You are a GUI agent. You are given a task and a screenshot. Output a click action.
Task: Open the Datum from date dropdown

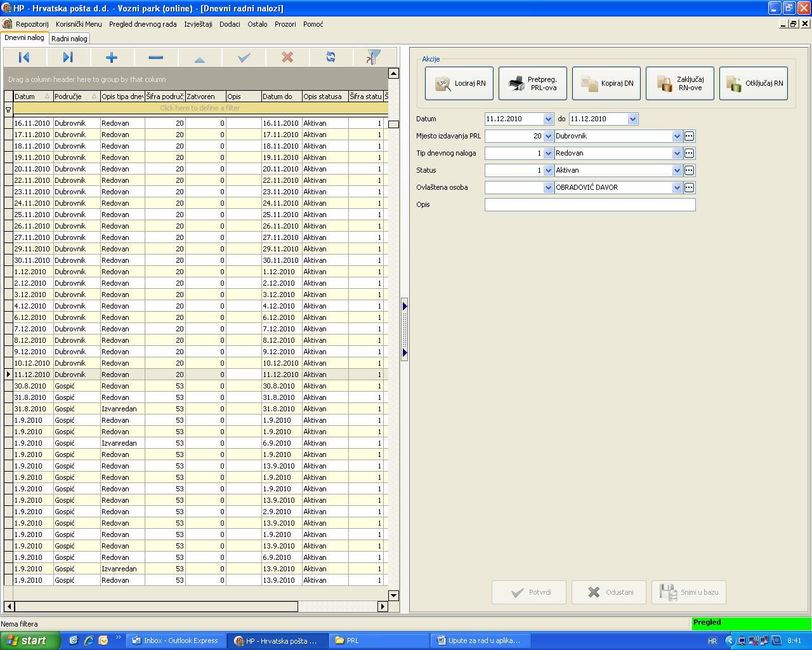pos(548,119)
